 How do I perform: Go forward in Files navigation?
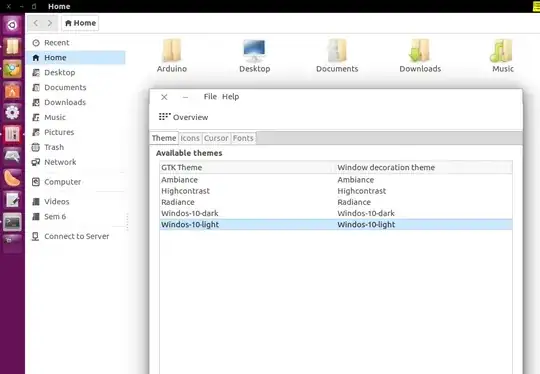[50, 23]
